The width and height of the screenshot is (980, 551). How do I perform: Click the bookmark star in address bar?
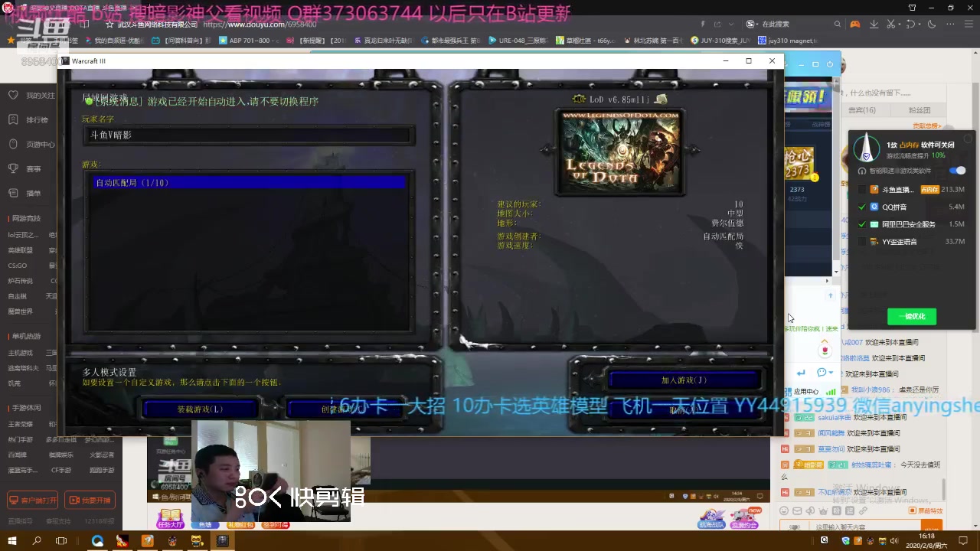pyautogui.click(x=110, y=24)
